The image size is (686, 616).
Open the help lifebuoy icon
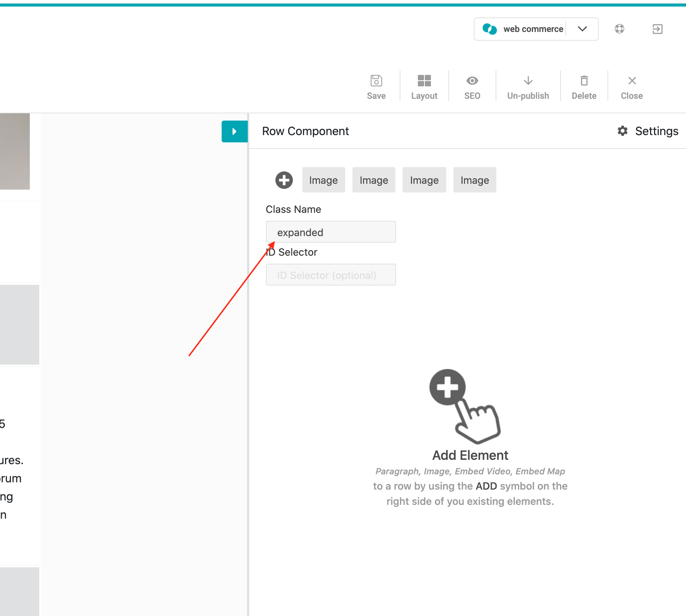point(620,29)
